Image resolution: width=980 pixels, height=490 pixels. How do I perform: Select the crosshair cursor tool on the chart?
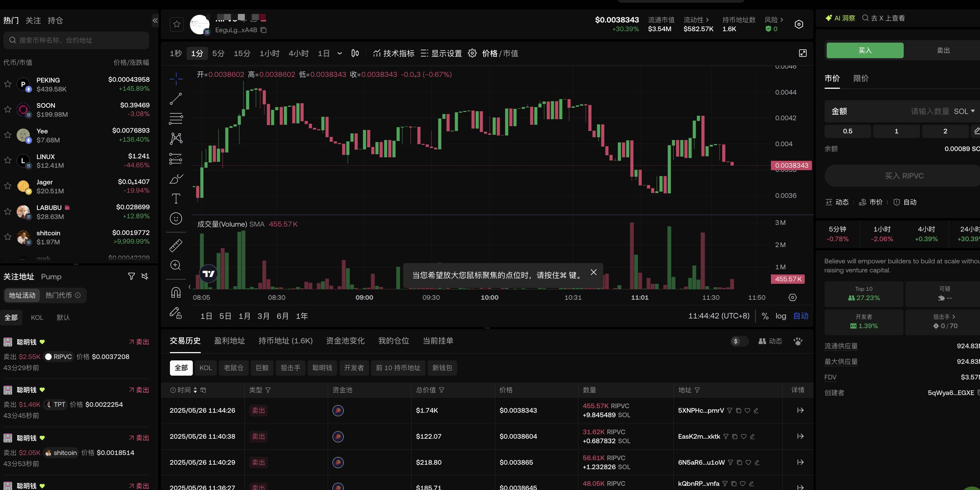175,79
